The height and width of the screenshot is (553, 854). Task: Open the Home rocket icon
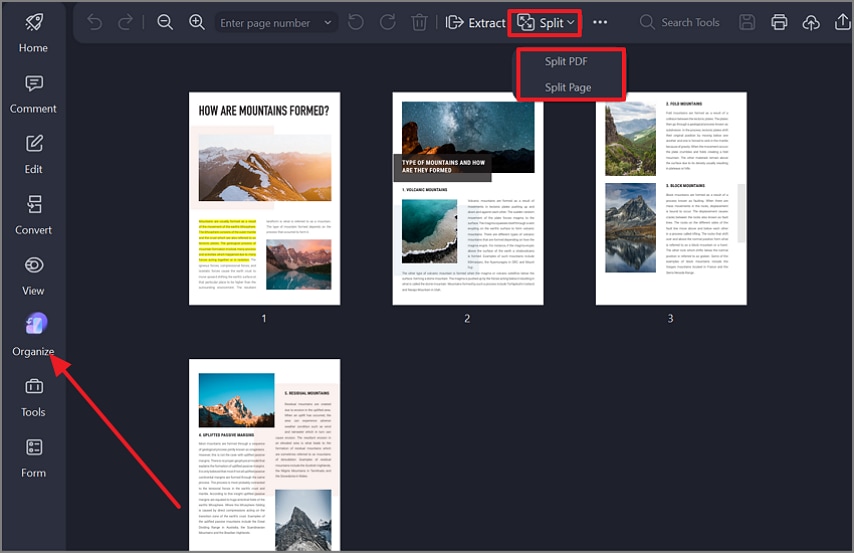pyautogui.click(x=34, y=22)
